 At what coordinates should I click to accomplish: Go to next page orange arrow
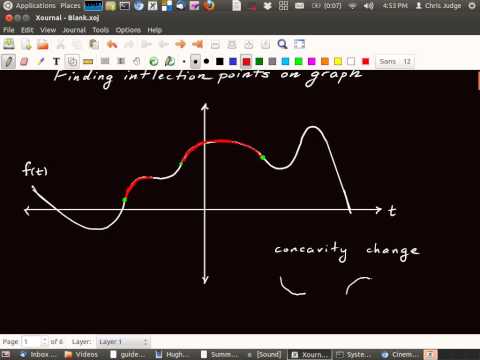[x=180, y=44]
